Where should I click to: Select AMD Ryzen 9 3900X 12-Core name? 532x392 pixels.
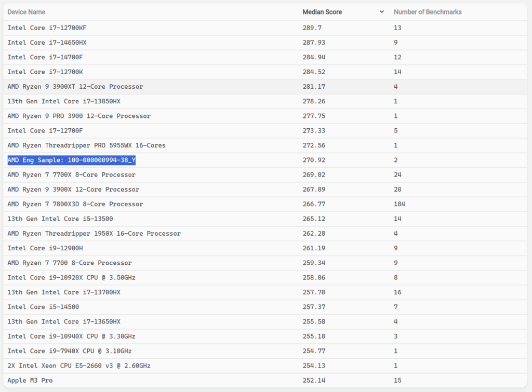pos(73,189)
